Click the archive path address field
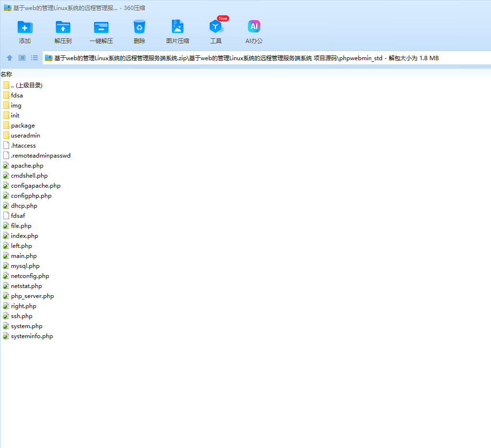Screen dimensions: 491x448 (267, 58)
